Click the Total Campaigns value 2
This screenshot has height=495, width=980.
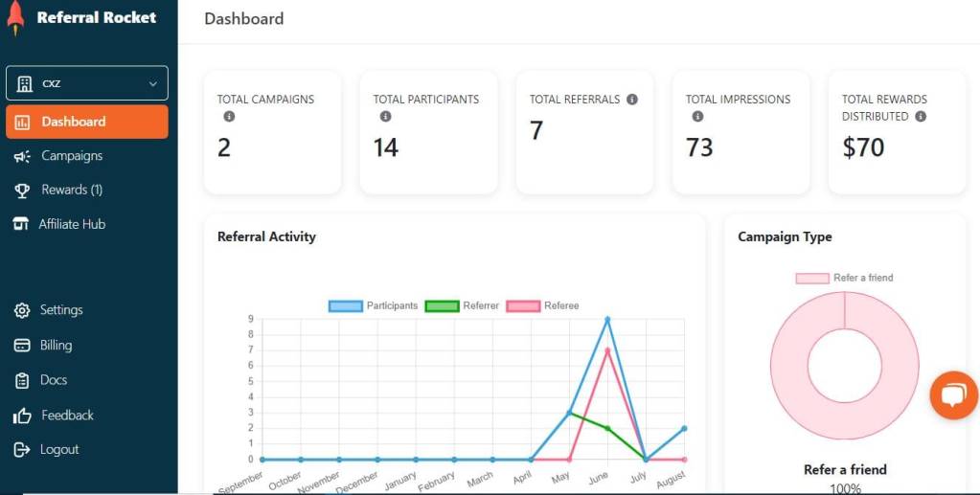[x=224, y=147]
